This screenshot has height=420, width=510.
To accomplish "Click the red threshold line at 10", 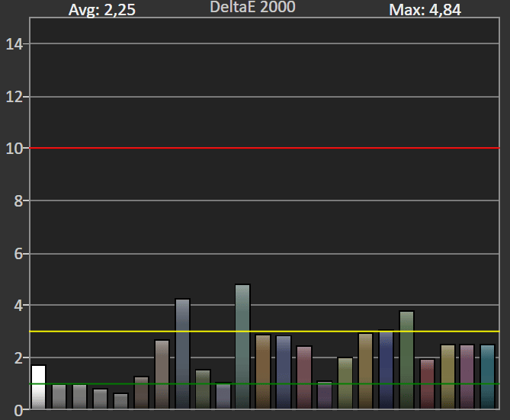I will pos(265,148).
